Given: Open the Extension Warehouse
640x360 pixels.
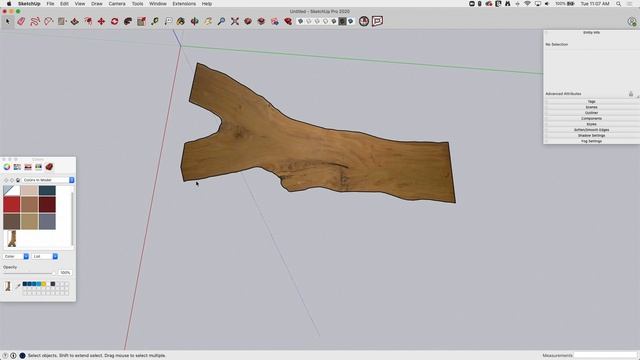Looking at the screenshot, I should 261,21.
